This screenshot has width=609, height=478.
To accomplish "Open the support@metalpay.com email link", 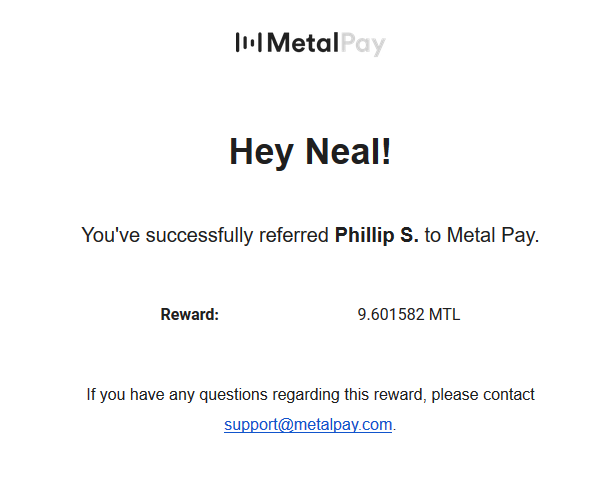I will (x=308, y=425).
